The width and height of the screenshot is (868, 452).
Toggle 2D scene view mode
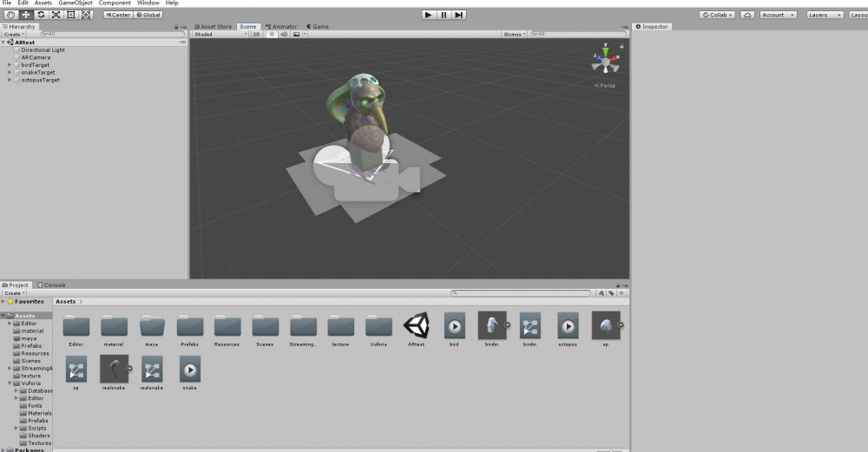(256, 35)
